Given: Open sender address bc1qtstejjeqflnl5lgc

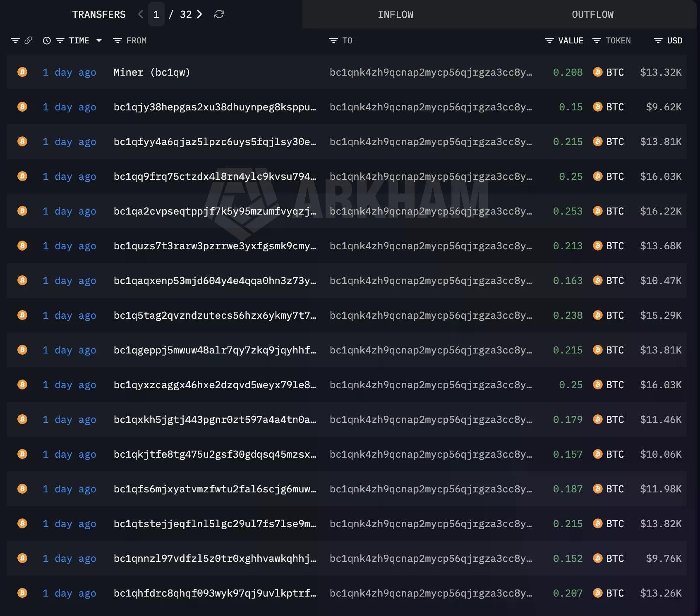Looking at the screenshot, I should point(215,524).
